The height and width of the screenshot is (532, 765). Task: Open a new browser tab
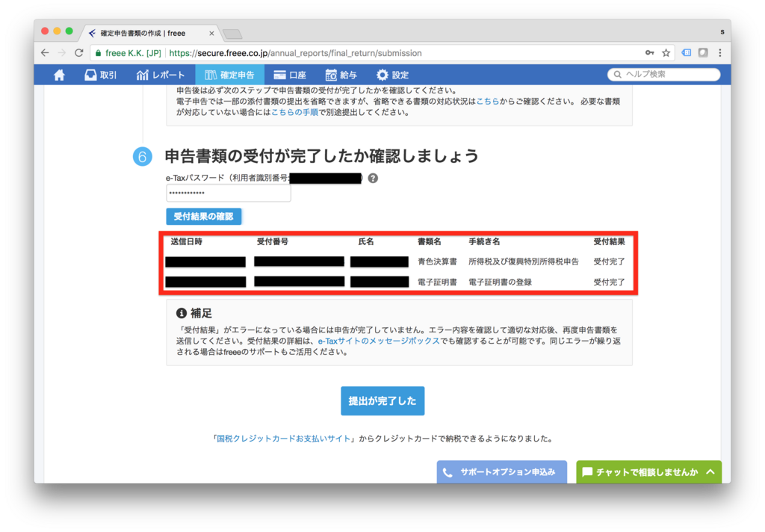click(232, 34)
